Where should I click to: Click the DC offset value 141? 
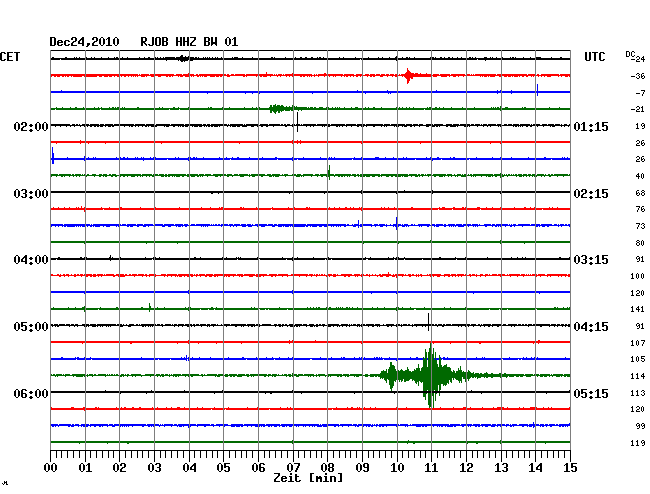pyautogui.click(x=638, y=309)
